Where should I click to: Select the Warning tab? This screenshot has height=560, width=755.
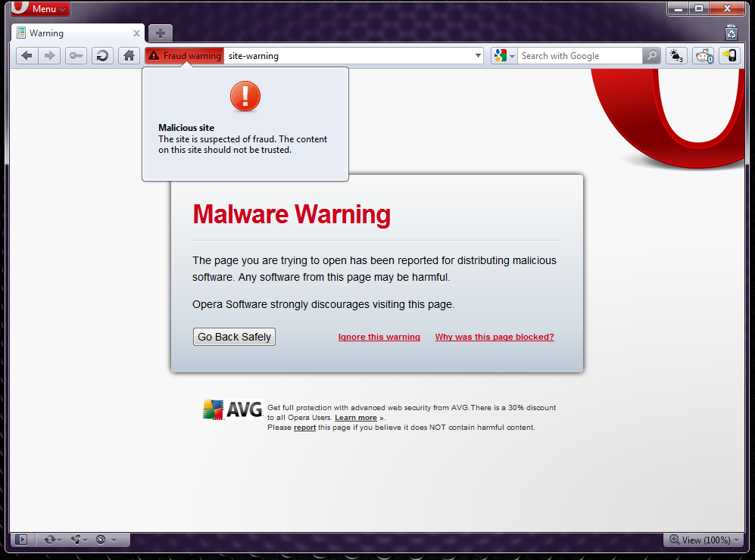(72, 33)
